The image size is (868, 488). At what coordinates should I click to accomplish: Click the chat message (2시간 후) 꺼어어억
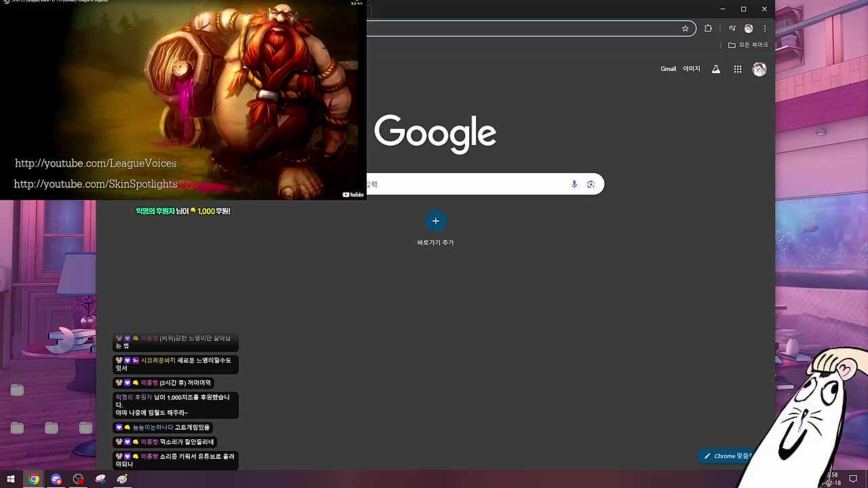[163, 383]
